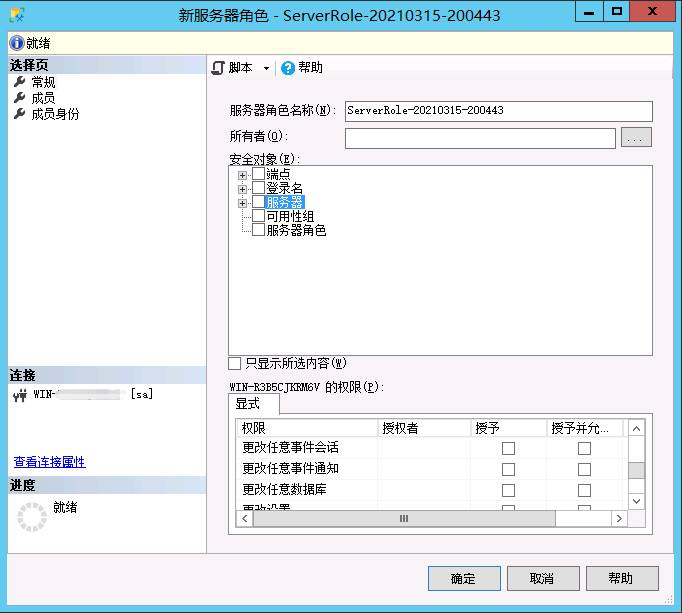Tick 授予并允许 for 更改任意事件会话

pos(584,449)
